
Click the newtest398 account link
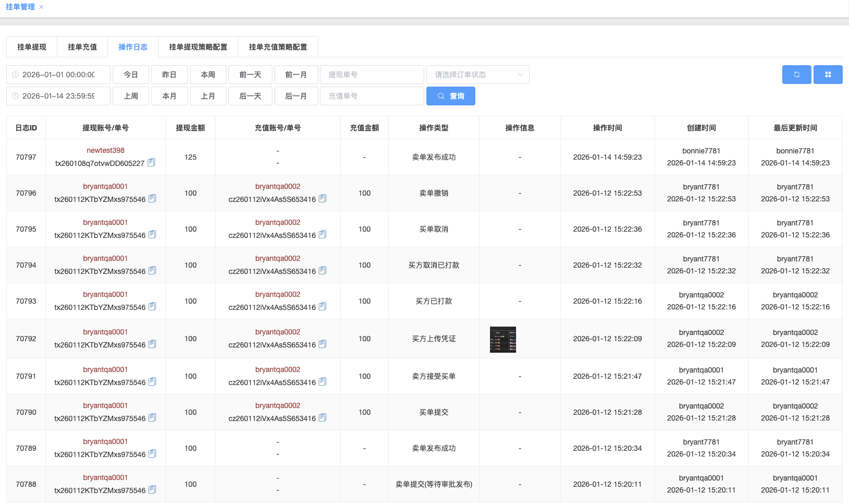pyautogui.click(x=105, y=150)
